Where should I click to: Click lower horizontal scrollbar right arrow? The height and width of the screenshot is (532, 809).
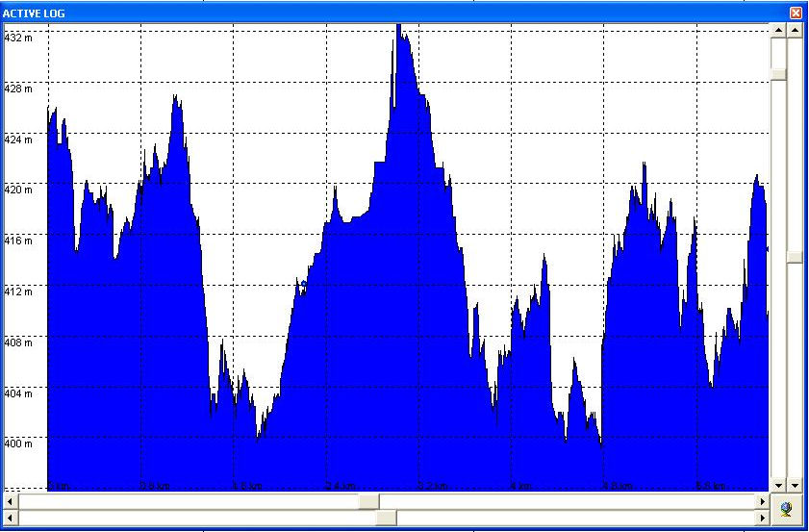click(763, 517)
